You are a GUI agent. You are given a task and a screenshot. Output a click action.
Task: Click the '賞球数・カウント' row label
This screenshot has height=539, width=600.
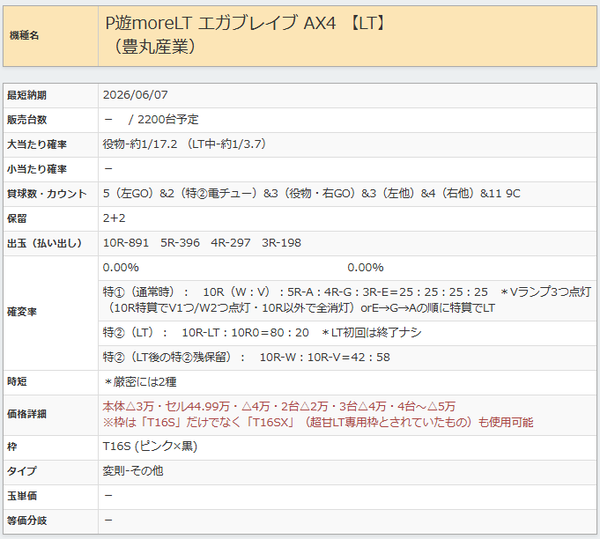pyautogui.click(x=47, y=194)
